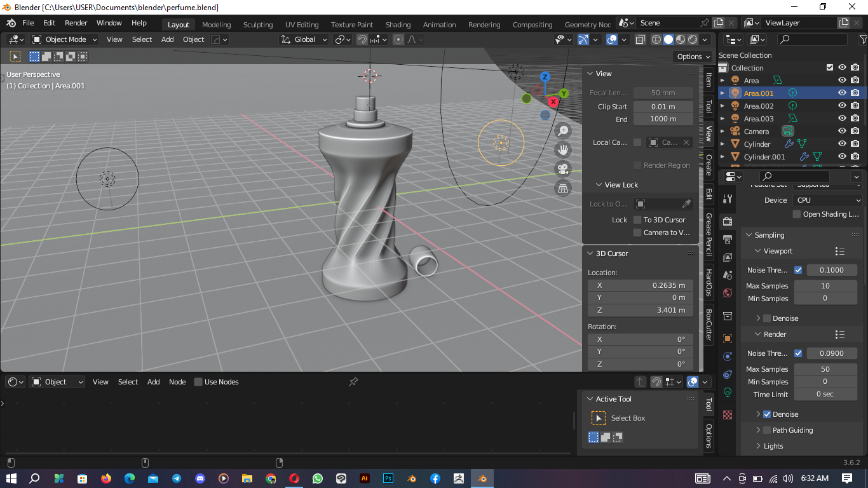Open Photoshop from the Windows taskbar
The width and height of the screenshot is (868, 488).
click(x=388, y=478)
